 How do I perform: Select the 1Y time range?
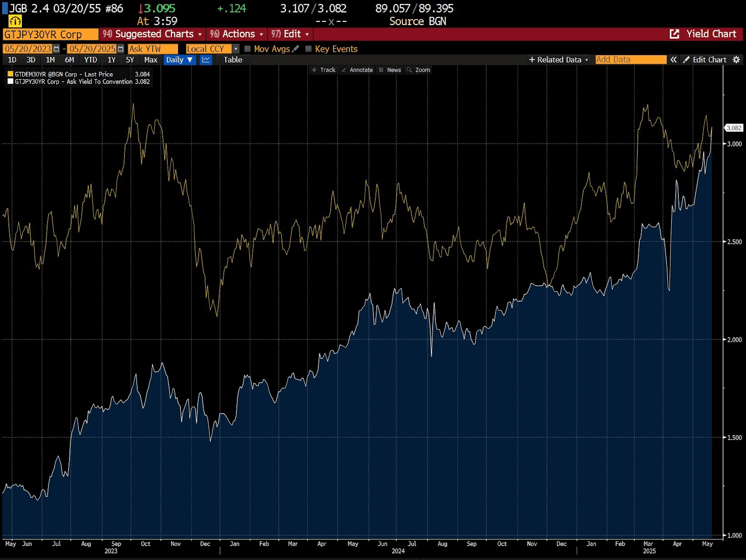(111, 60)
